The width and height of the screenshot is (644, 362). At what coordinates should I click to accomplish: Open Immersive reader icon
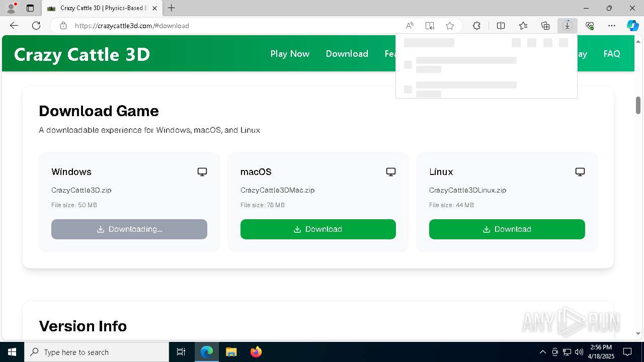click(430, 26)
